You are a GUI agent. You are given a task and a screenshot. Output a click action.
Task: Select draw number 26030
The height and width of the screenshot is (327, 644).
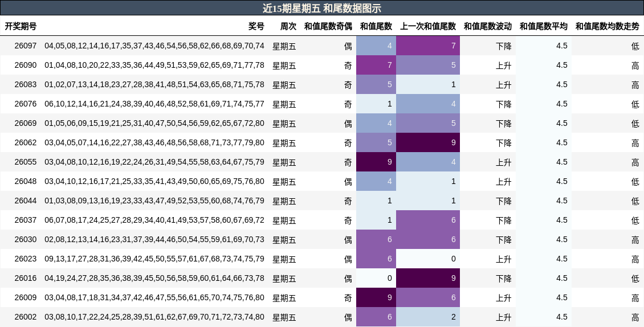[26, 239]
